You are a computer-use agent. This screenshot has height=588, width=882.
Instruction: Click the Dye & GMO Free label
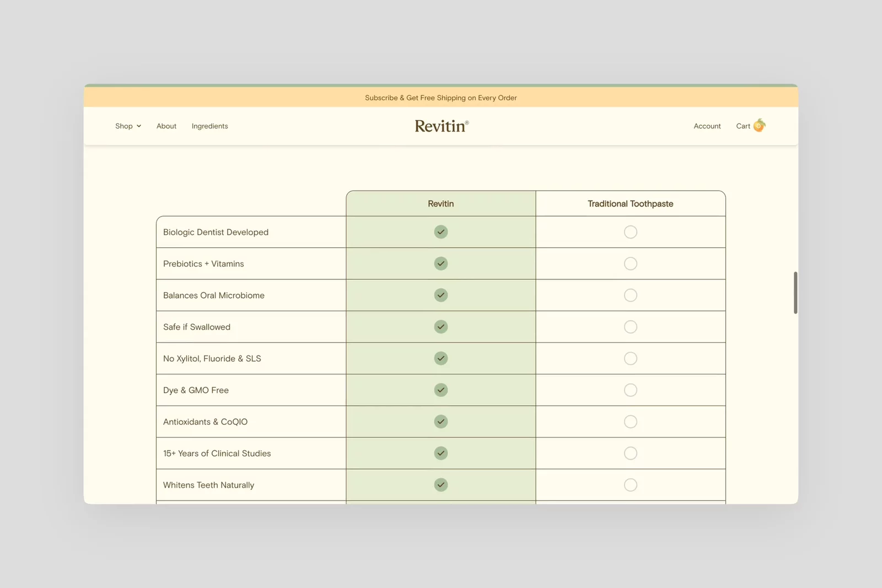point(196,390)
